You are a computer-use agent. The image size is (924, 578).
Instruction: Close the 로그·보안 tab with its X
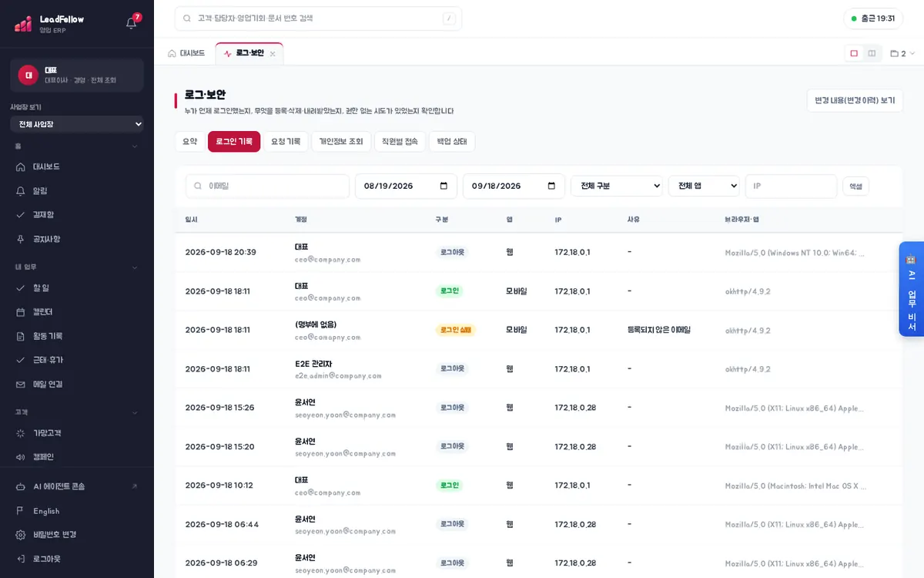(x=273, y=54)
